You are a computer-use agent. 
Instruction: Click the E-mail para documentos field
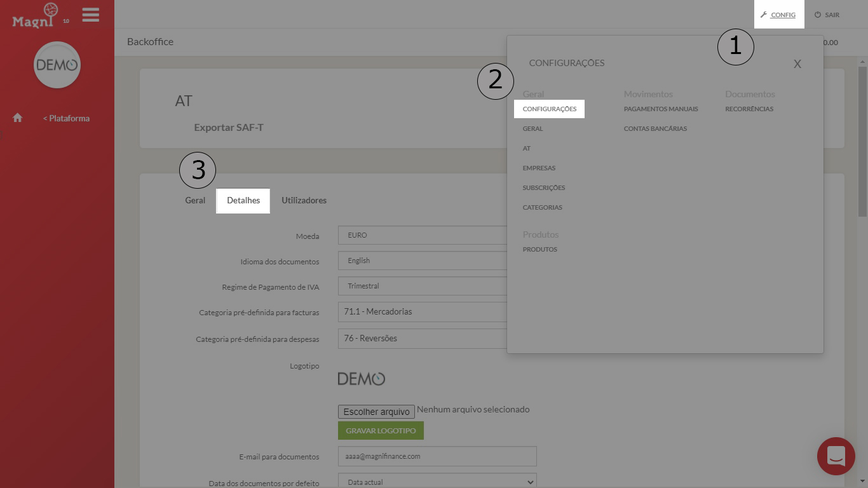point(437,456)
